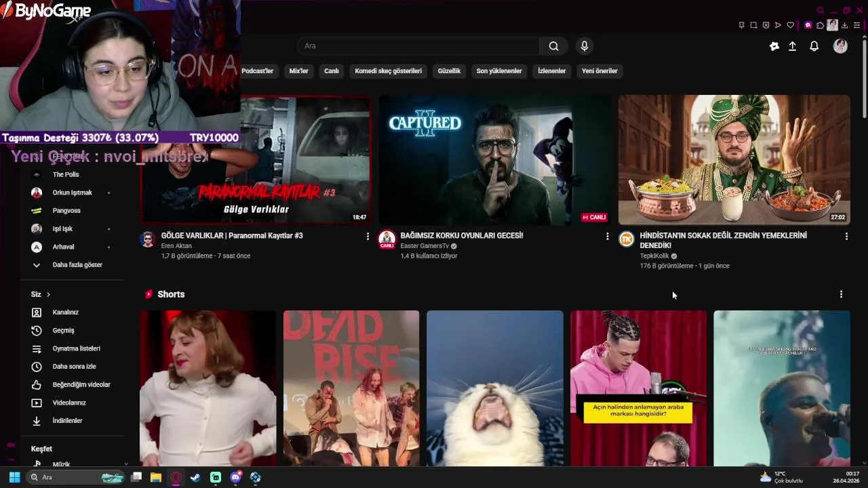Play the Indian rich foods thumbnail
Screen dimensions: 868x488
pyautogui.click(x=734, y=160)
